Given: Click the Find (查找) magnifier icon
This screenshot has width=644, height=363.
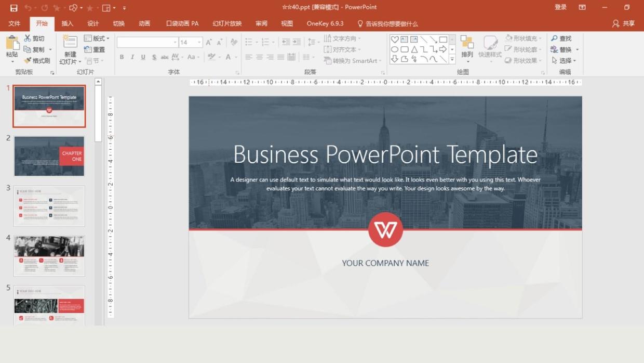Looking at the screenshot, I should click(555, 38).
